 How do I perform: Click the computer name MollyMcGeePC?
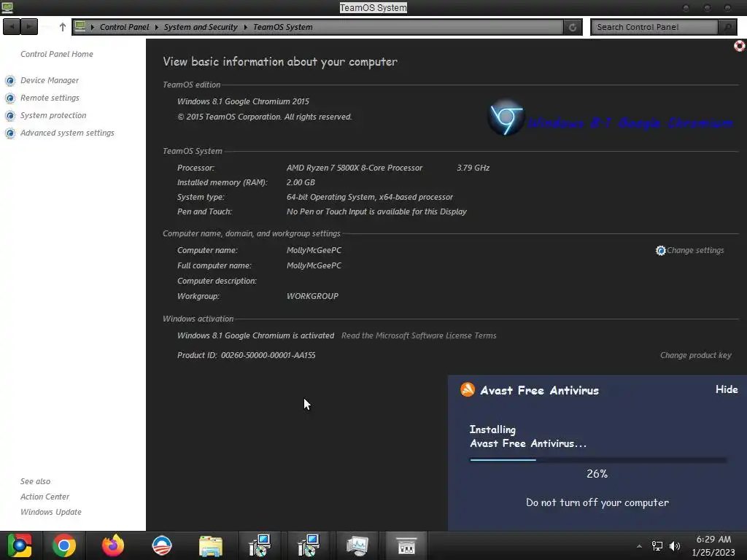314,251
